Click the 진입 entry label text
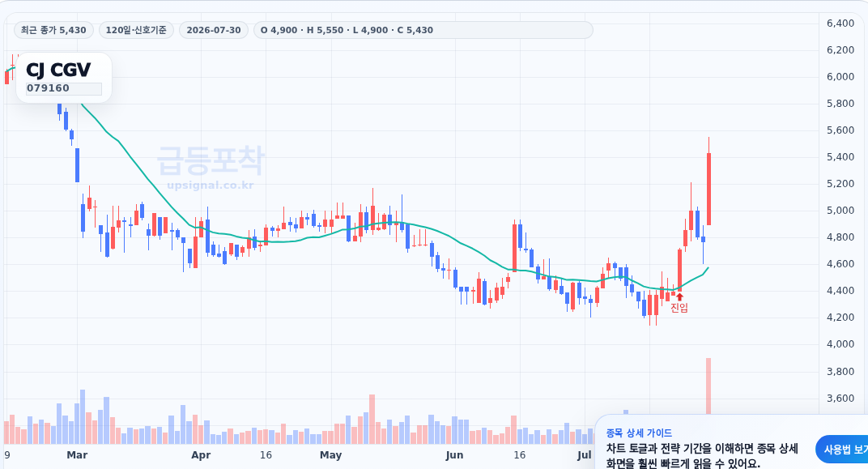The image size is (868, 469). pos(679,308)
